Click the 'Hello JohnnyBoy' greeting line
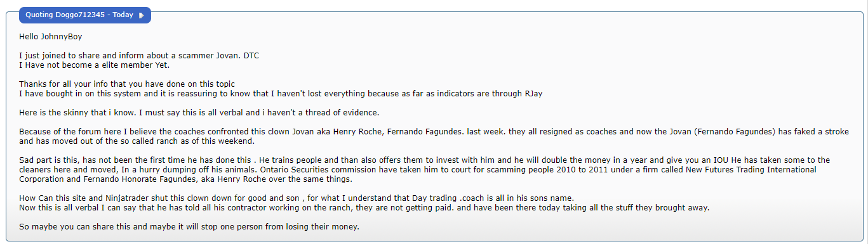Viewport: 868px width, 244px height. tap(51, 37)
